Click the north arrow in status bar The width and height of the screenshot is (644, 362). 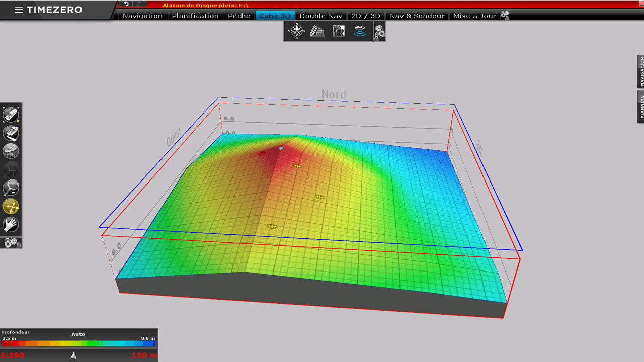74,355
